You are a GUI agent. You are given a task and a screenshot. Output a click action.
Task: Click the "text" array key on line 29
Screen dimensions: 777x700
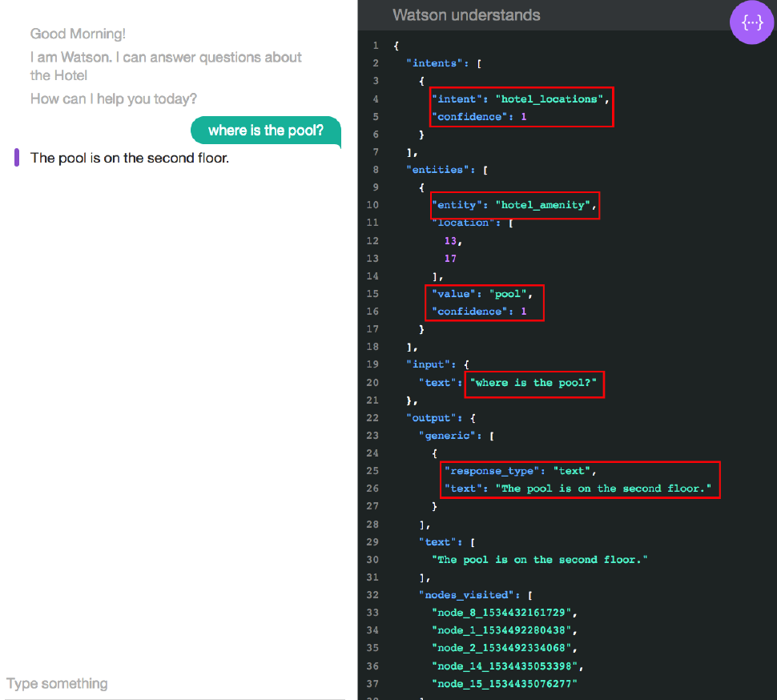(x=437, y=542)
